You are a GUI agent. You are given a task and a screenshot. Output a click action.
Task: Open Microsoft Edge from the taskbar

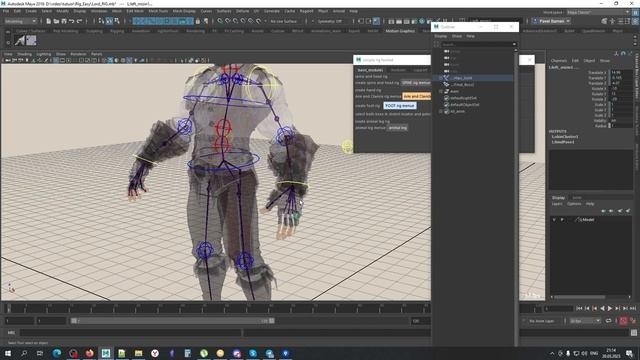pos(57,353)
